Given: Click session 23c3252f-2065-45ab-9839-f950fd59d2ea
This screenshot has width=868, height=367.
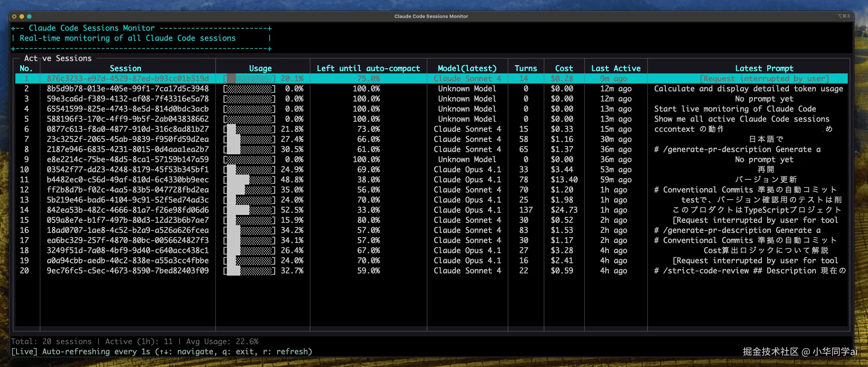Looking at the screenshot, I should point(431,139).
